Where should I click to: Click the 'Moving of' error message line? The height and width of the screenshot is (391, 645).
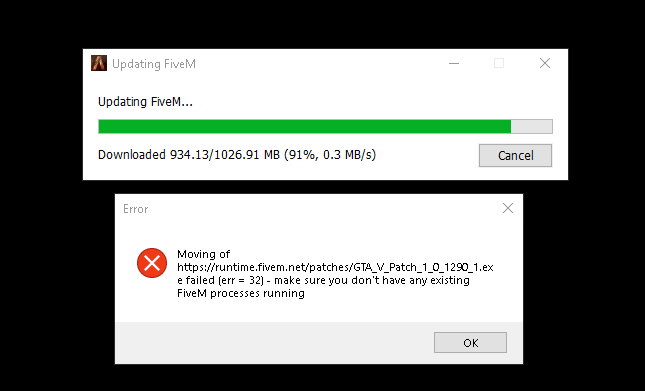pyautogui.click(x=204, y=254)
